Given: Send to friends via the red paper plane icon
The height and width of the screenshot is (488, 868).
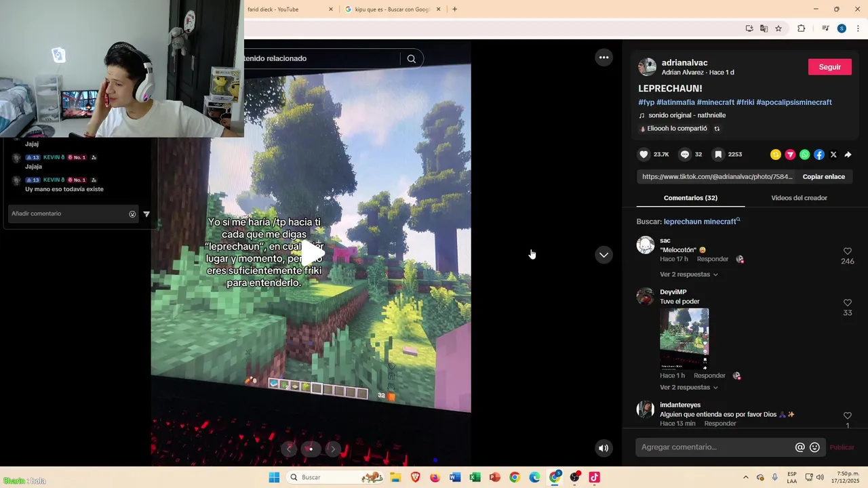Looking at the screenshot, I should point(790,155).
